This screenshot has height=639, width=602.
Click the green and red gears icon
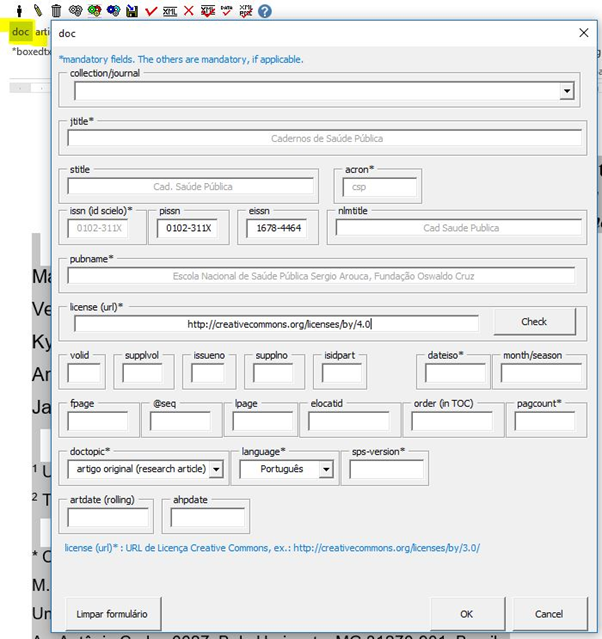point(95,11)
